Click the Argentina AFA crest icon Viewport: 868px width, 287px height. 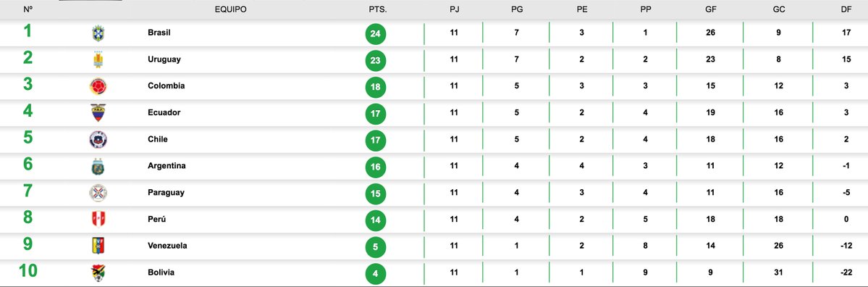(98, 166)
